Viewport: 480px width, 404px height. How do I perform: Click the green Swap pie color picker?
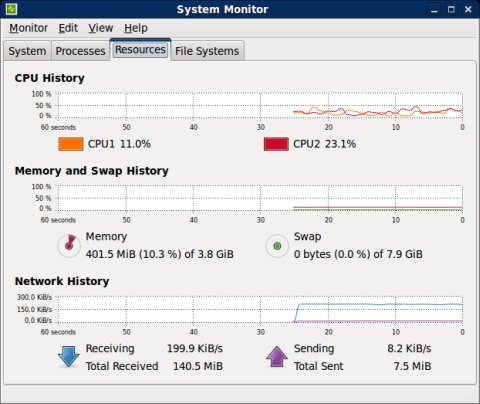pyautogui.click(x=277, y=246)
